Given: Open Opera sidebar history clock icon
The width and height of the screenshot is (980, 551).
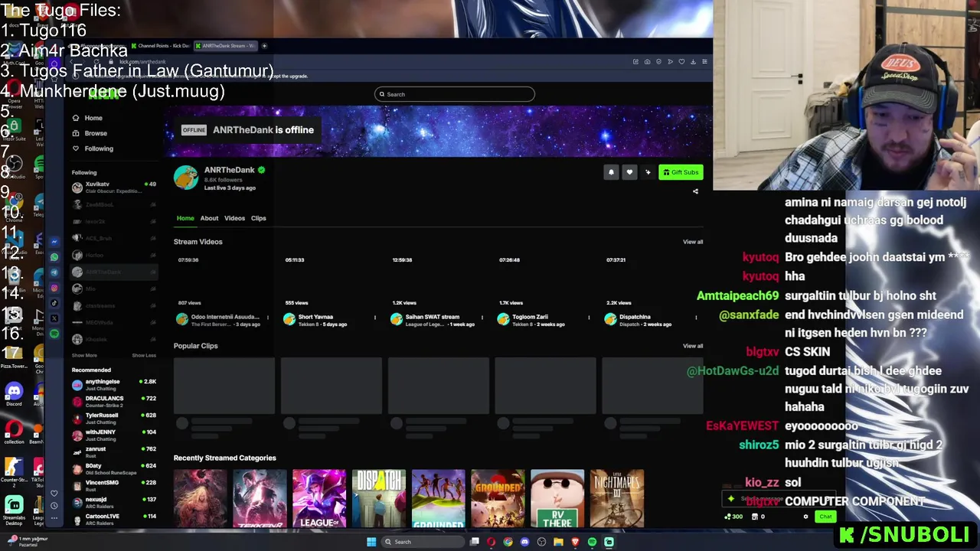Looking at the screenshot, I should tap(54, 506).
